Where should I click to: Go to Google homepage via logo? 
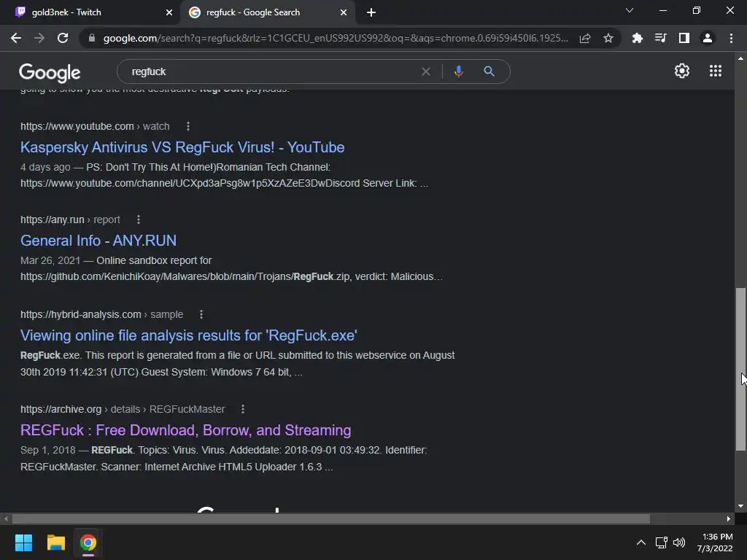50,72
